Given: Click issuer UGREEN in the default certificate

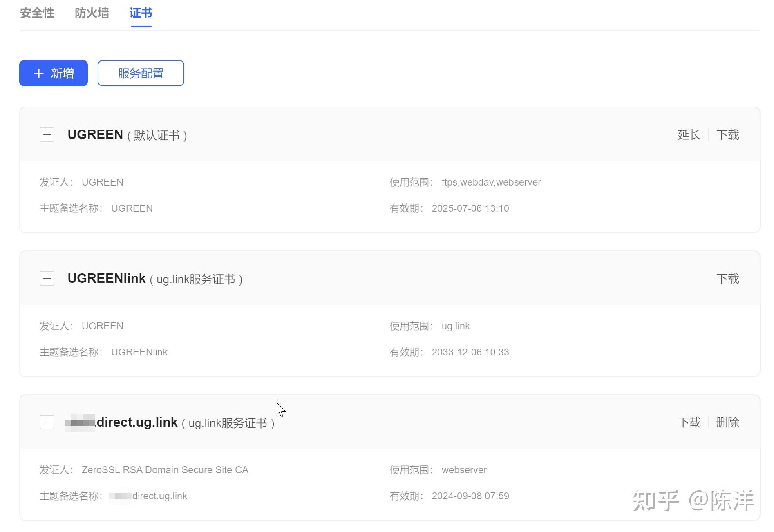Looking at the screenshot, I should point(103,182).
